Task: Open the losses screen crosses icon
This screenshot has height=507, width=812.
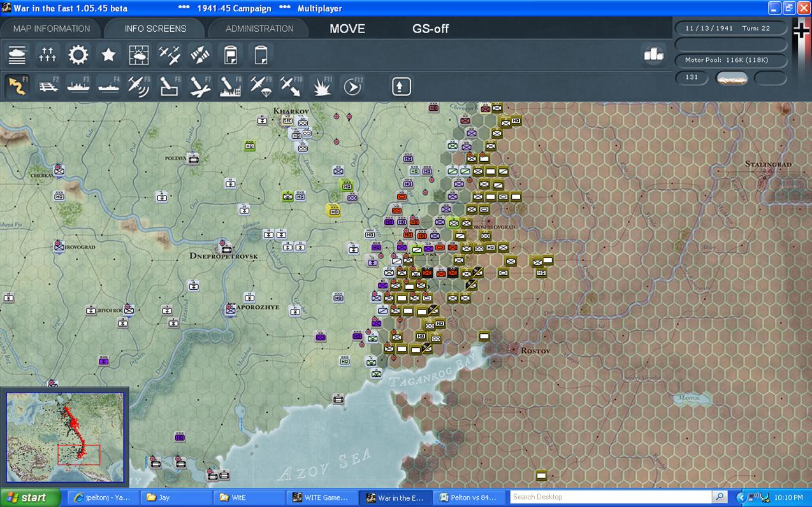Action: click(x=48, y=55)
